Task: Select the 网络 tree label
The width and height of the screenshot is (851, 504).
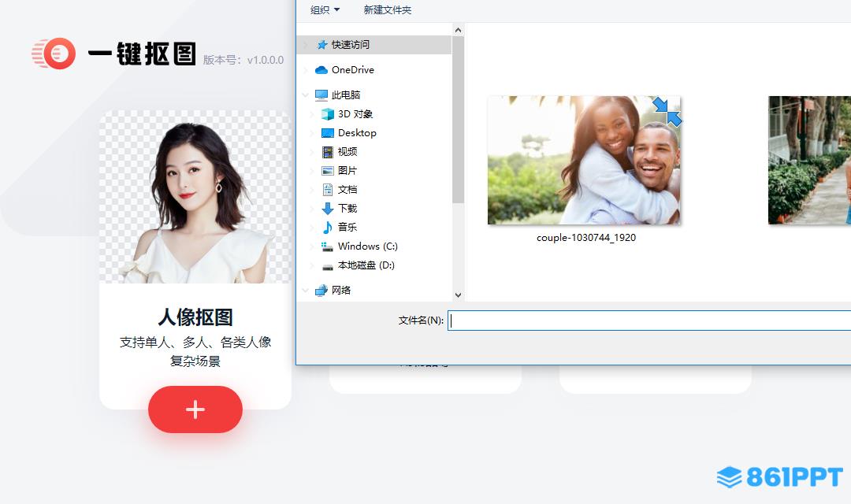Action: pos(341,291)
